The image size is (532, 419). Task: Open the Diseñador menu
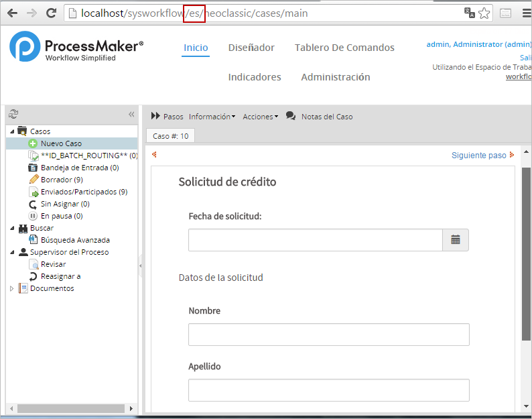(x=251, y=48)
